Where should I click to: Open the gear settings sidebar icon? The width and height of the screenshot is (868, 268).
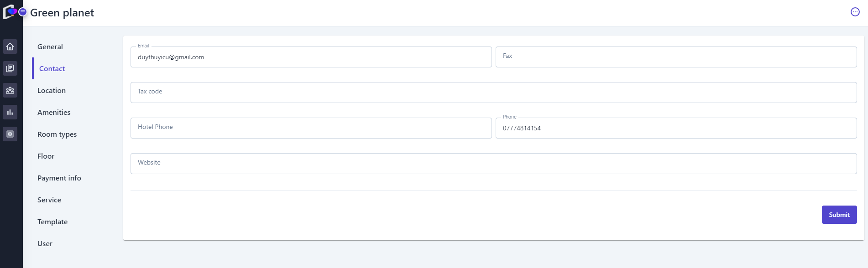point(10,134)
